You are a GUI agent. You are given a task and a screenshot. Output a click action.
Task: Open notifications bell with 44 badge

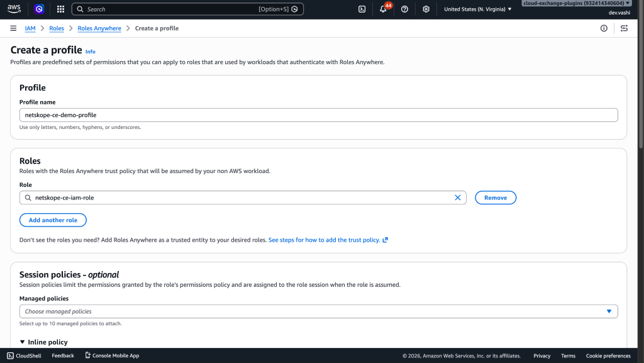tap(383, 9)
